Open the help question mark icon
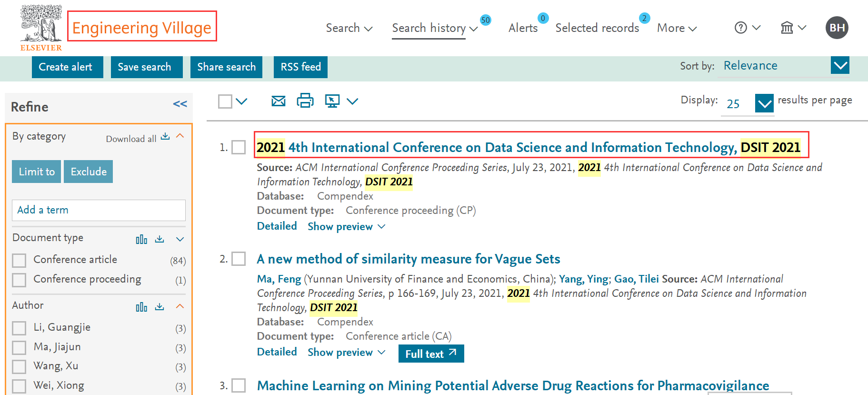The image size is (868, 395). [741, 28]
